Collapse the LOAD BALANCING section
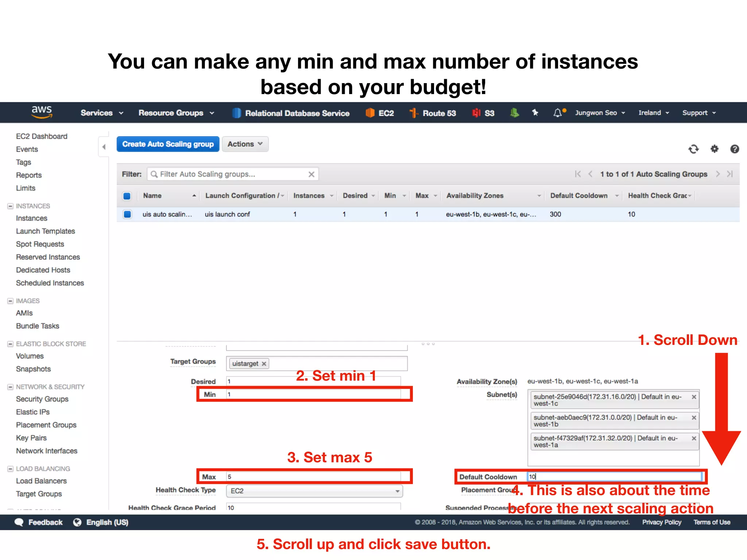This screenshot has width=747, height=560. [x=10, y=469]
